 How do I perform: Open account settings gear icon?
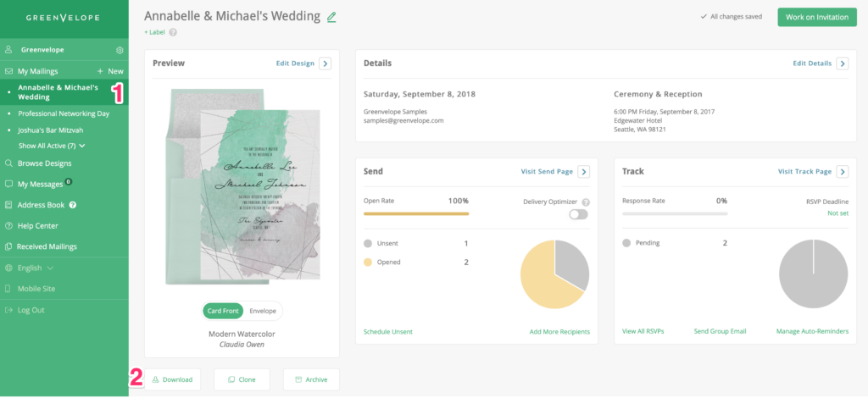coord(120,50)
